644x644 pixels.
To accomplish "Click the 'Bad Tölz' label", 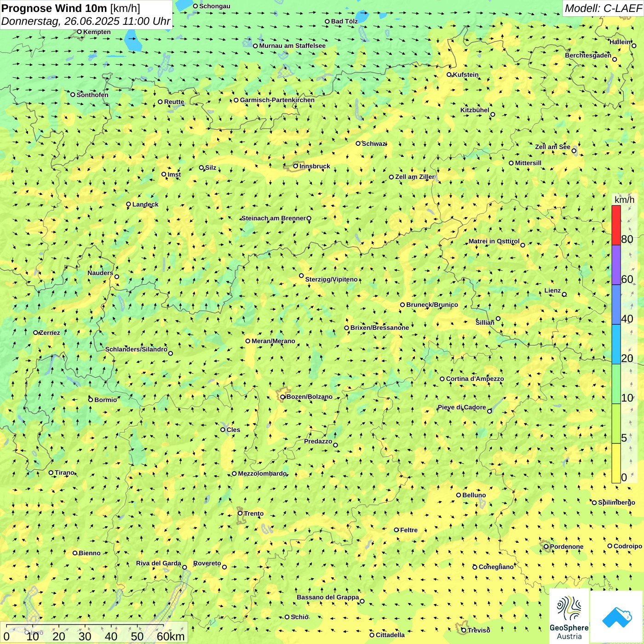I will click(344, 21).
